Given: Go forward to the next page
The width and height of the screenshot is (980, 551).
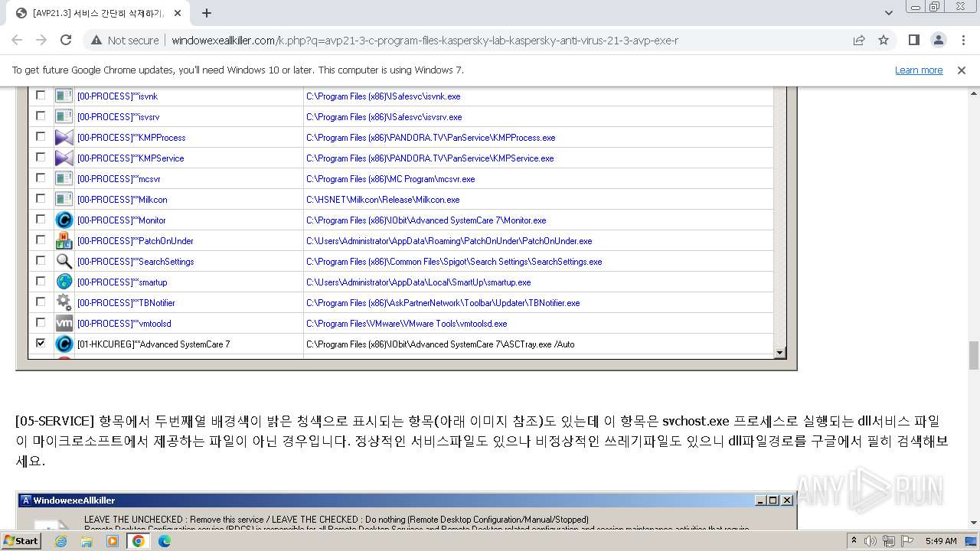Looking at the screenshot, I should tap(41, 40).
